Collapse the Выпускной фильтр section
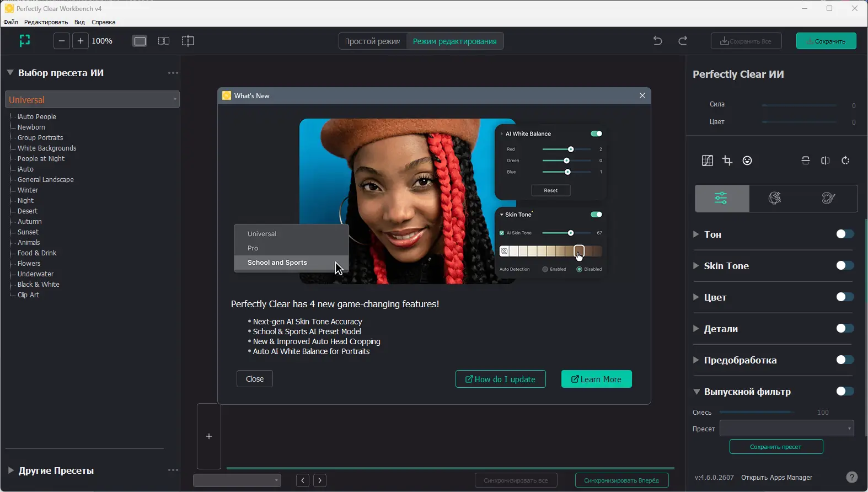868x492 pixels. [696, 392]
